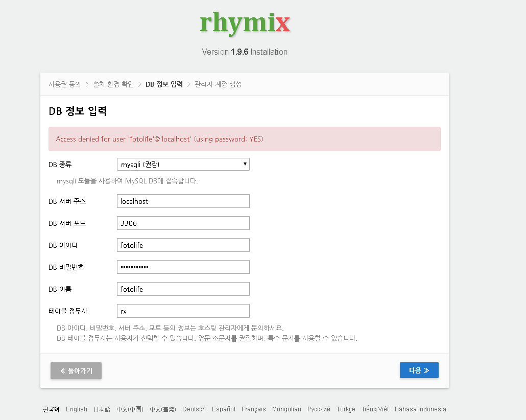526x420 pixels.
Task: Click the DB 종류 label
Action: (x=60, y=165)
